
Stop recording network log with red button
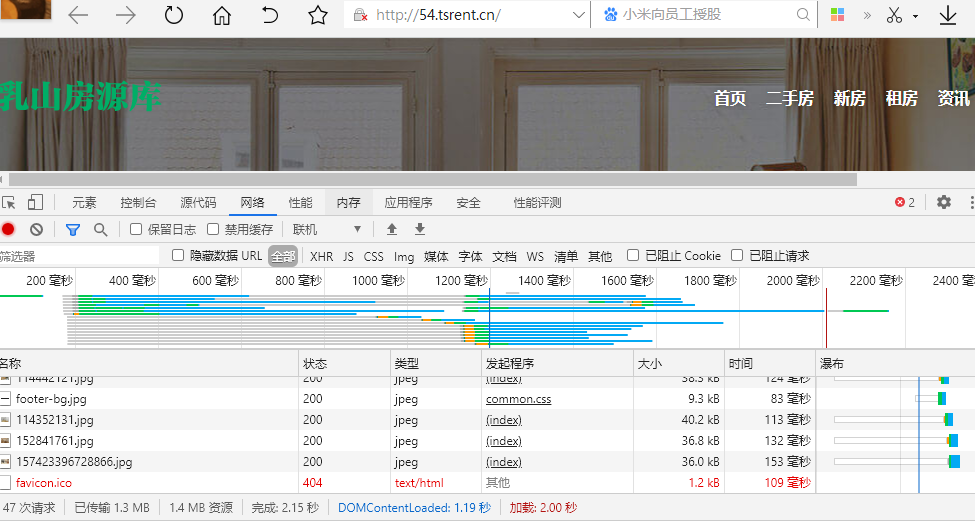[x=8, y=229]
